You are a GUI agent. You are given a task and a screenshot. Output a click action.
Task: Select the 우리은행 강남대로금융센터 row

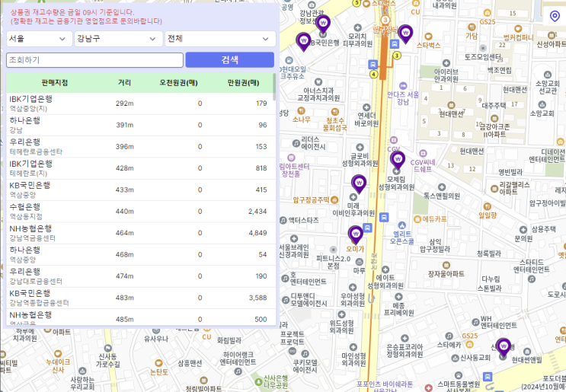tap(139, 276)
